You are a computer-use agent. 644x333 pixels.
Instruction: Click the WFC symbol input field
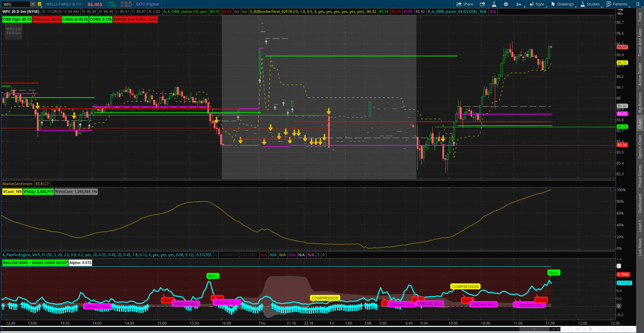click(16, 4)
